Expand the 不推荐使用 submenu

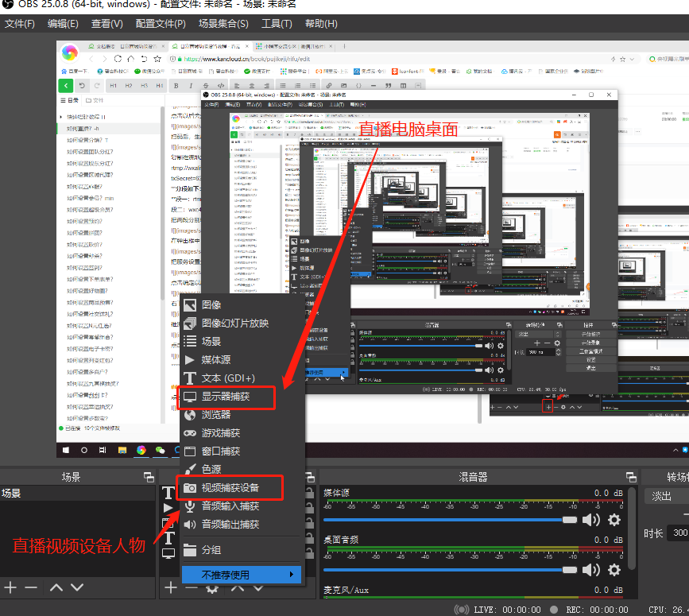tap(242, 575)
